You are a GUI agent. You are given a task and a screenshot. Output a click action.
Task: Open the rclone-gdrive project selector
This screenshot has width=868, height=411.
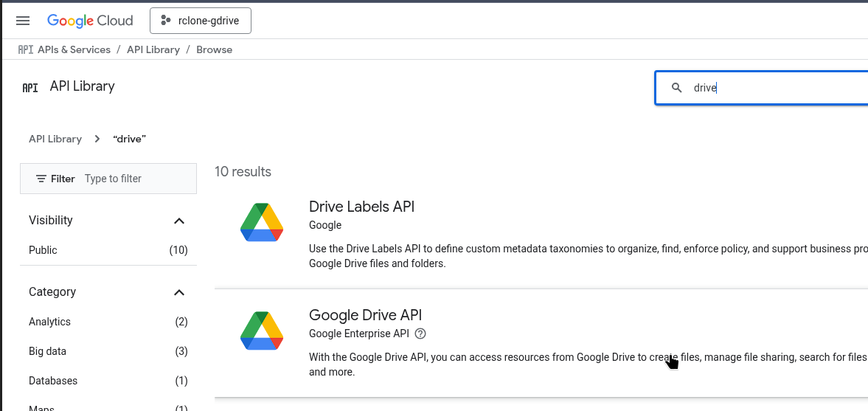point(201,21)
